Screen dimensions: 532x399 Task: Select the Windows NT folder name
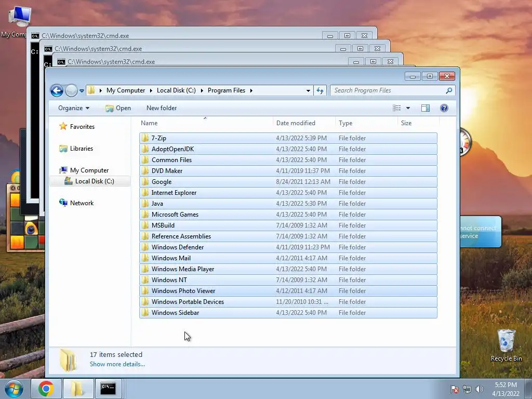pos(169,280)
